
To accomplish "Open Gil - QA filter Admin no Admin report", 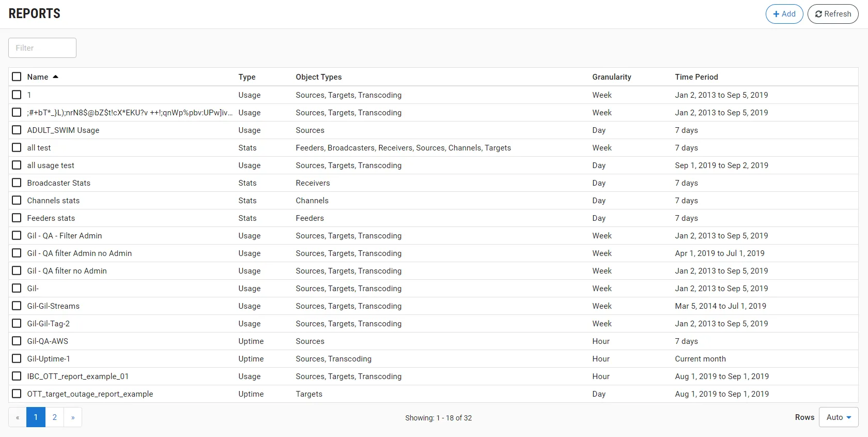I will [80, 253].
